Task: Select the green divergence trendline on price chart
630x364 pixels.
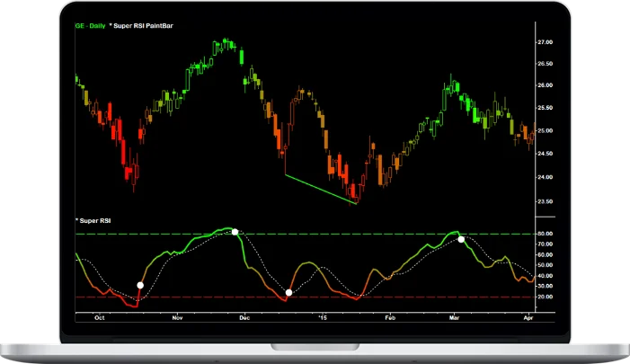Action: (x=320, y=189)
